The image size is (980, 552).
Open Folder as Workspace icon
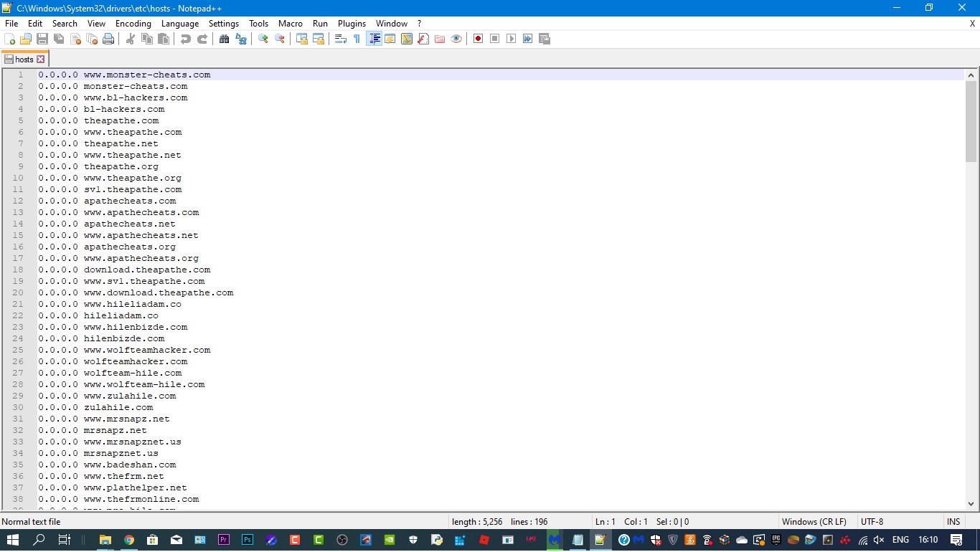coord(440,39)
